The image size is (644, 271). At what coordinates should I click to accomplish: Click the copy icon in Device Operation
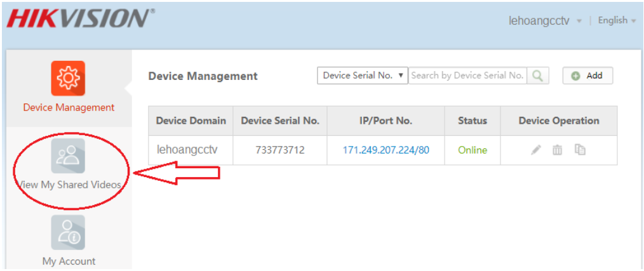tap(579, 150)
